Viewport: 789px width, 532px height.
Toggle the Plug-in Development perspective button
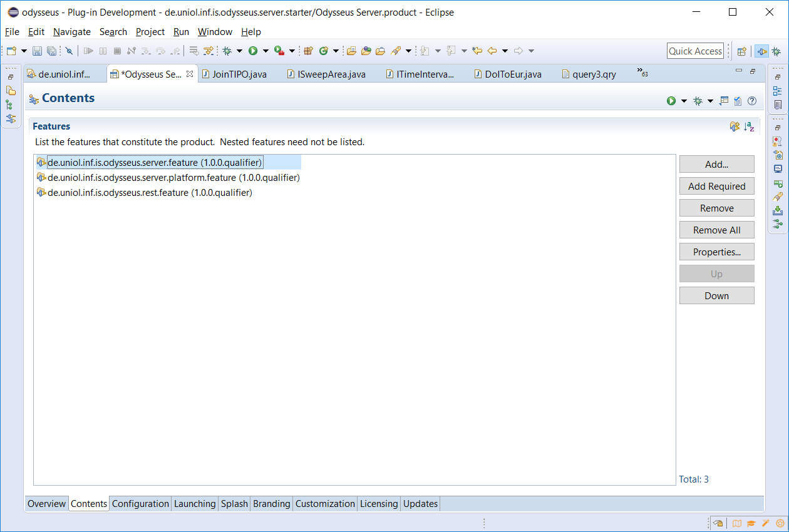coord(761,51)
